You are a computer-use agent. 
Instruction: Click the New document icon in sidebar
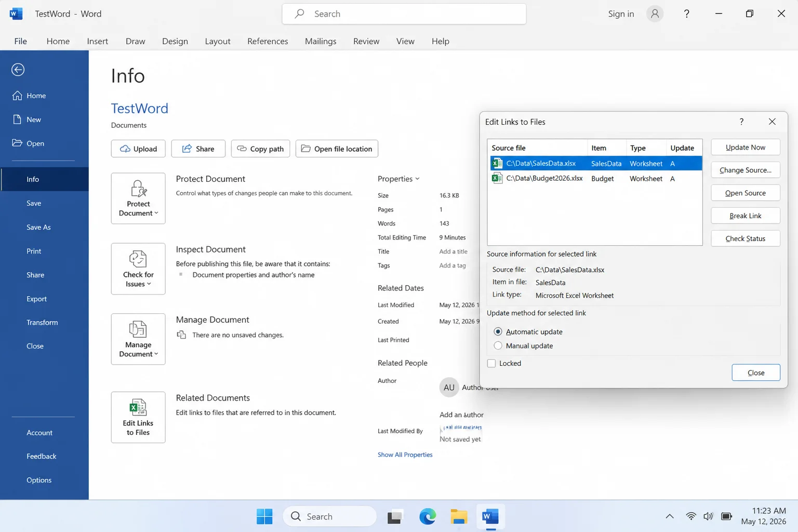pos(17,119)
